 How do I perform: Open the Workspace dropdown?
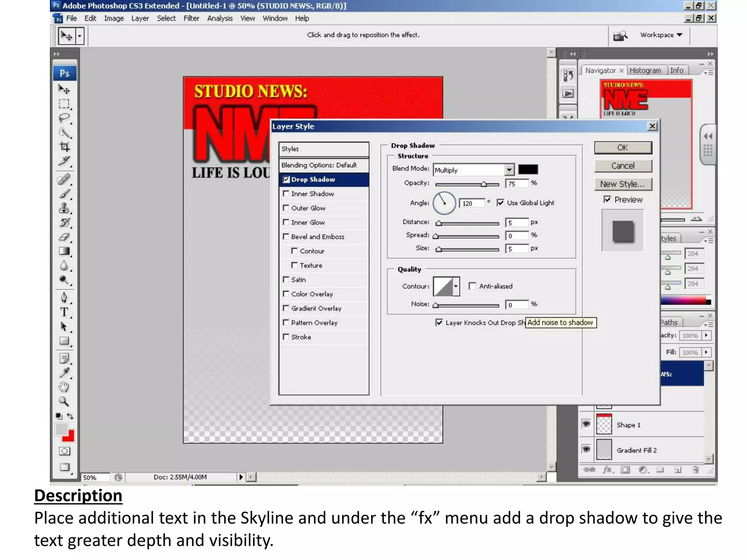click(661, 35)
